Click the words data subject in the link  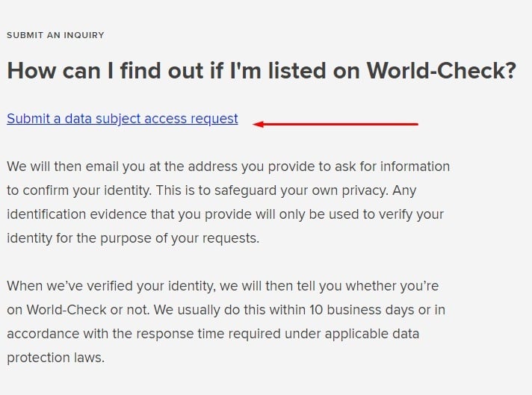point(102,119)
